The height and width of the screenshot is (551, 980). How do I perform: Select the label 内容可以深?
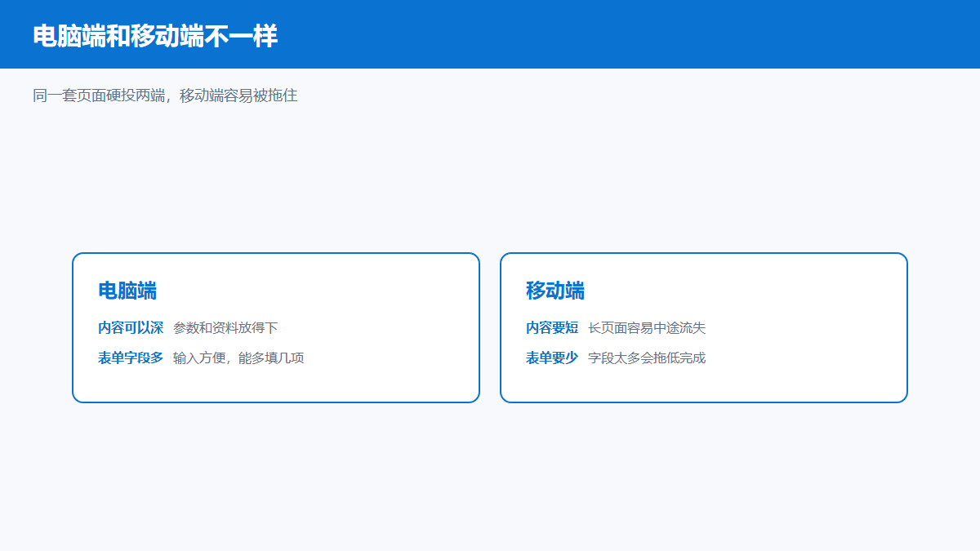point(131,328)
